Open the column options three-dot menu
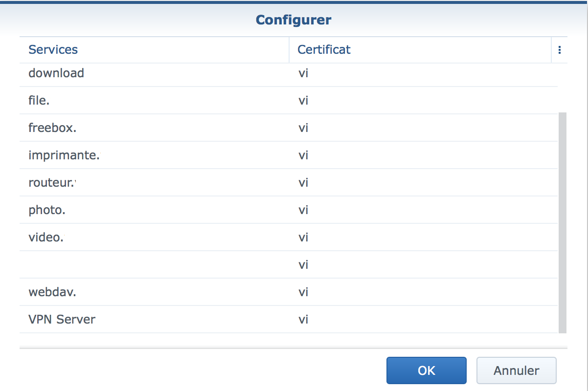Viewport: 588px width, 391px height. pos(559,50)
